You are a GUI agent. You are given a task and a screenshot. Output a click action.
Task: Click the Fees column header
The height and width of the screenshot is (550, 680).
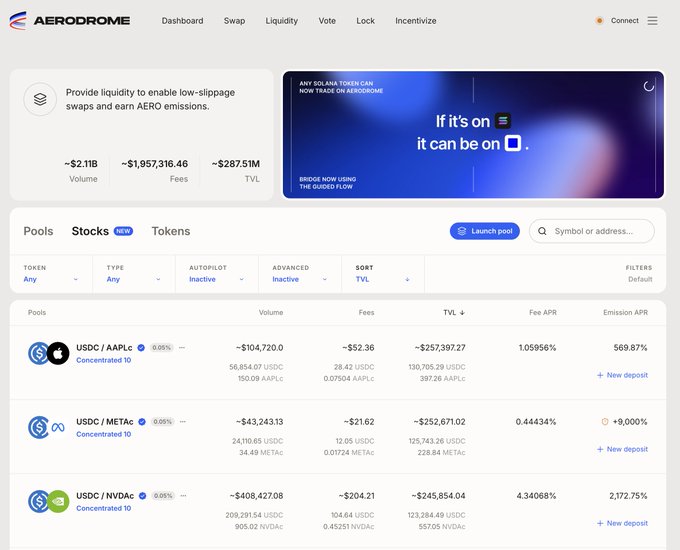click(x=366, y=312)
